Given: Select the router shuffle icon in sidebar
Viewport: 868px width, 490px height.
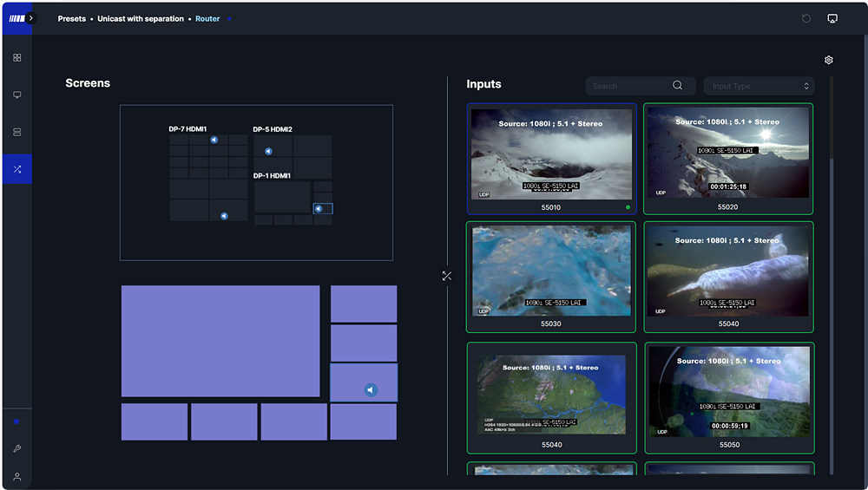Looking at the screenshot, I should coord(16,169).
